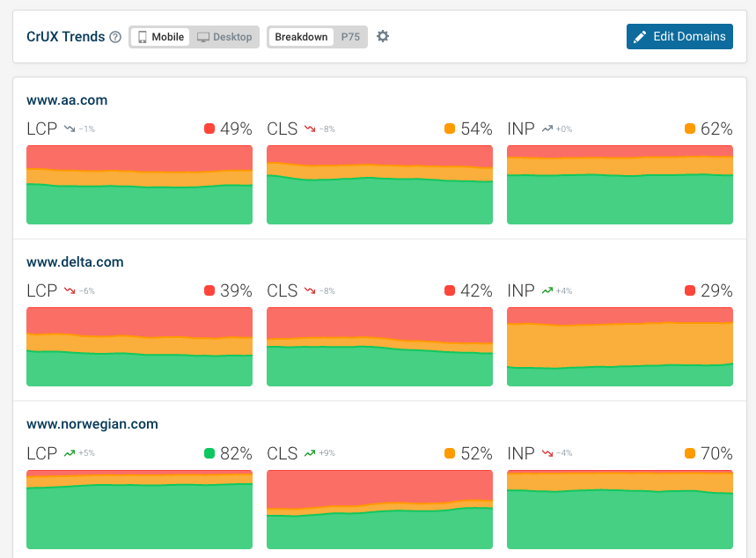Click the CLS trend arrow for www.aa.com
This screenshot has height=558, width=756.
click(310, 128)
